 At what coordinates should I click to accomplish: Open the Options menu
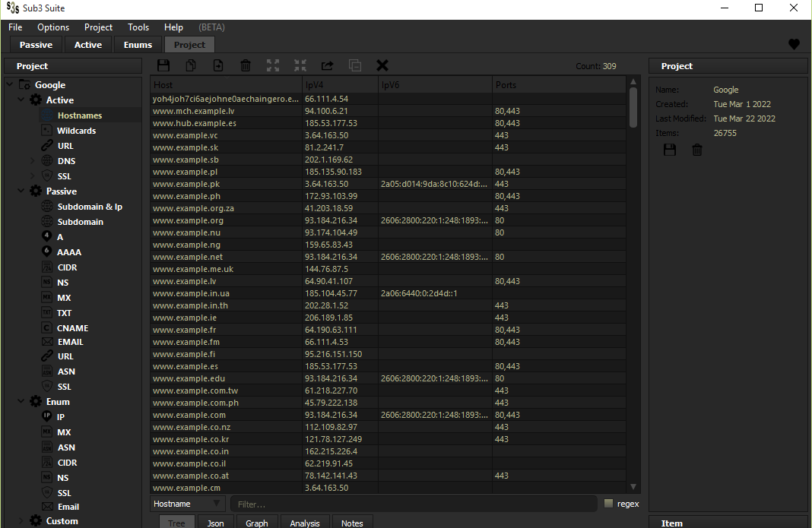click(x=52, y=27)
